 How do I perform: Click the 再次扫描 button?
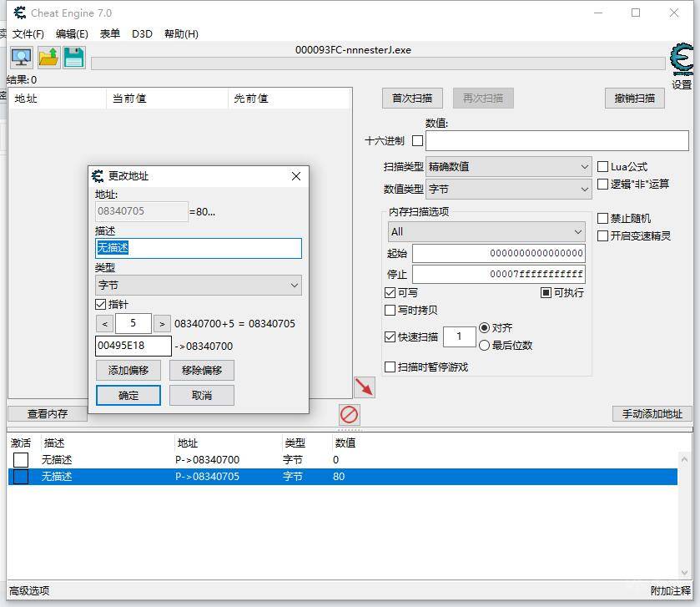[x=483, y=99]
